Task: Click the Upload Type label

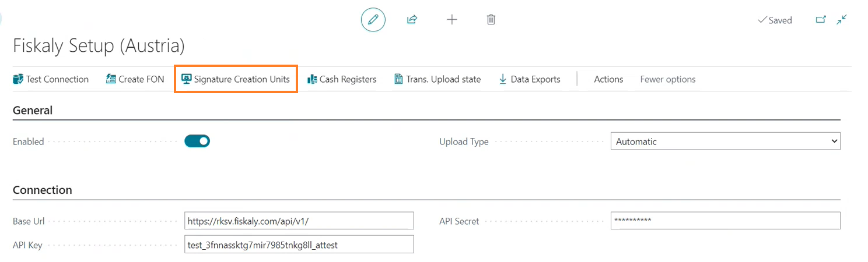Action: point(464,141)
